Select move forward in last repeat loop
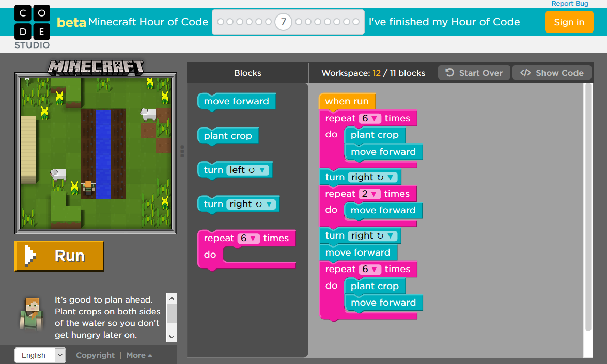Image resolution: width=607 pixels, height=364 pixels. pos(383,303)
